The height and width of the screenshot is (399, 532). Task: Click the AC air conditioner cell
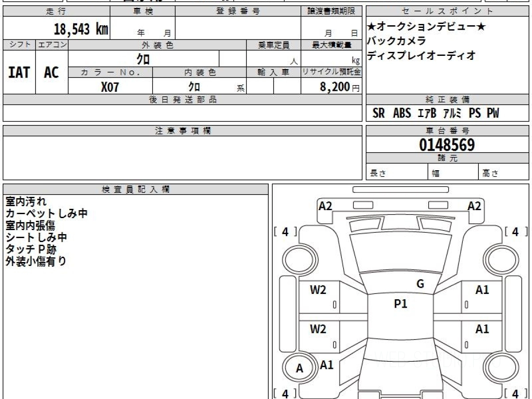coord(51,73)
